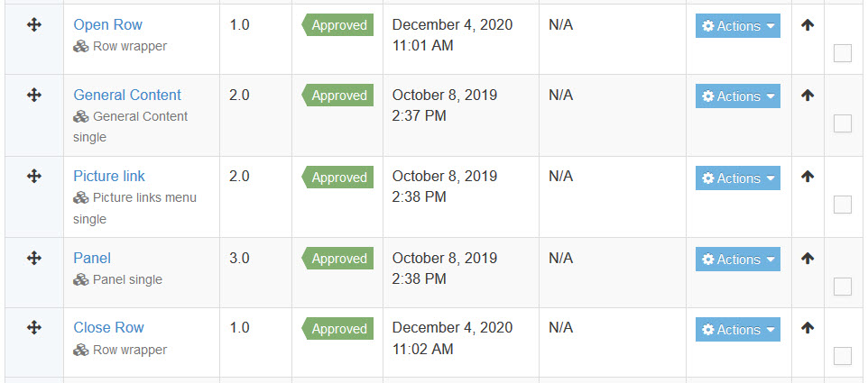Move the Panel section up
This screenshot has height=383, width=868.
[x=808, y=258]
